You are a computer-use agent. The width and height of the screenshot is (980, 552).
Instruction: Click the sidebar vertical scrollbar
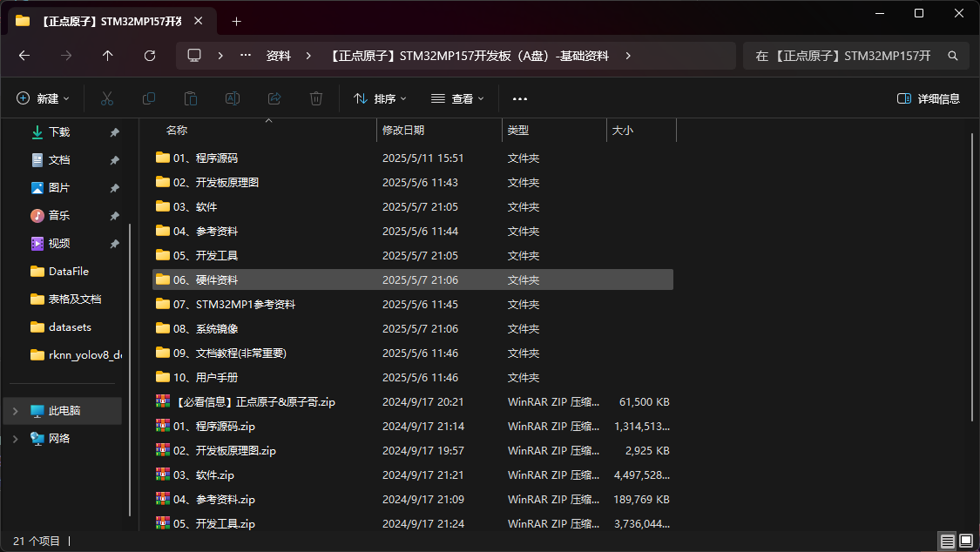click(130, 370)
